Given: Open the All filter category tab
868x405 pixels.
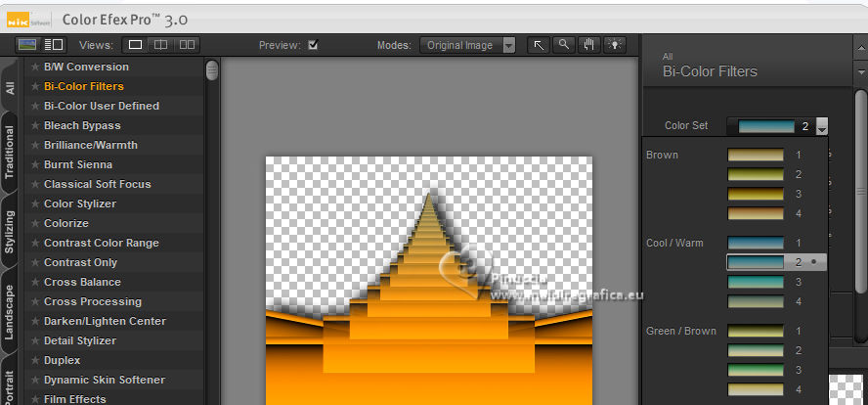Looking at the screenshot, I should tap(11, 87).
